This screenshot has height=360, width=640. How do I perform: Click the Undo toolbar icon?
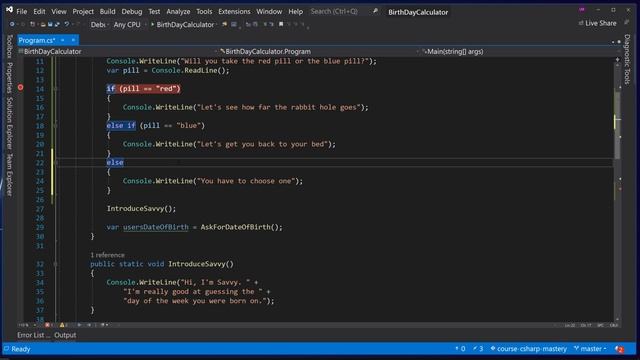coord(67,24)
